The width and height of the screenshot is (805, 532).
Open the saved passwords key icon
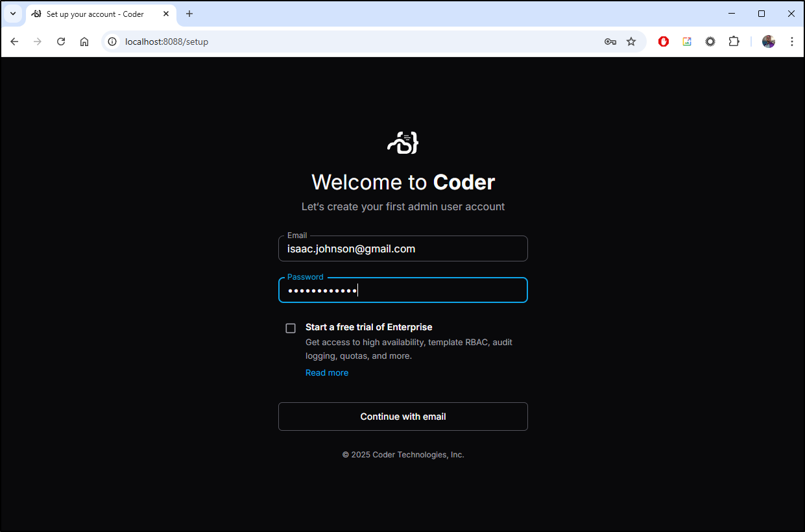pos(610,42)
